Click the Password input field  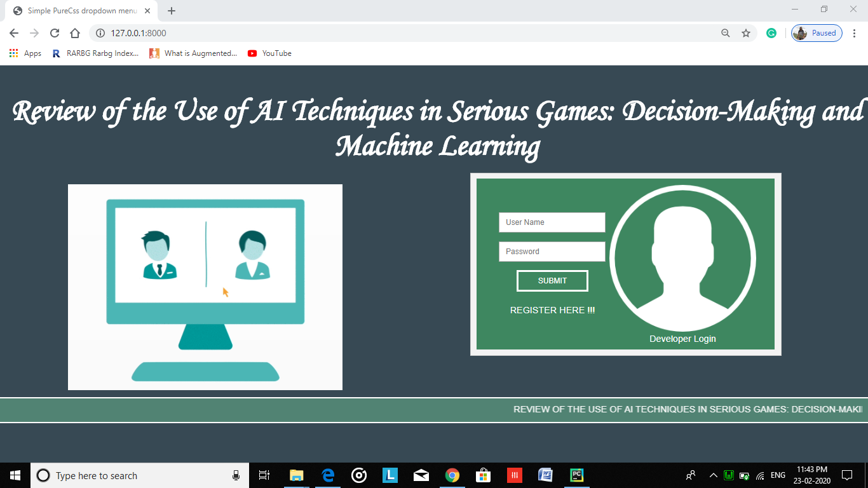pos(552,252)
